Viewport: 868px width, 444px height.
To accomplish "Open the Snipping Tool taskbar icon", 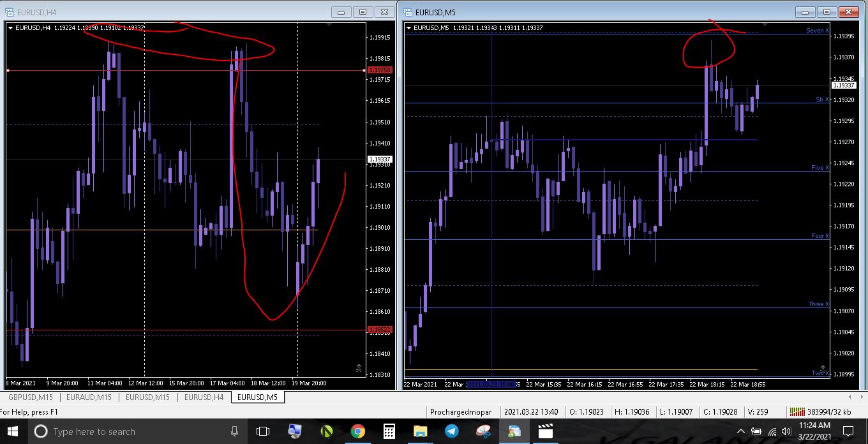I will [x=483, y=432].
